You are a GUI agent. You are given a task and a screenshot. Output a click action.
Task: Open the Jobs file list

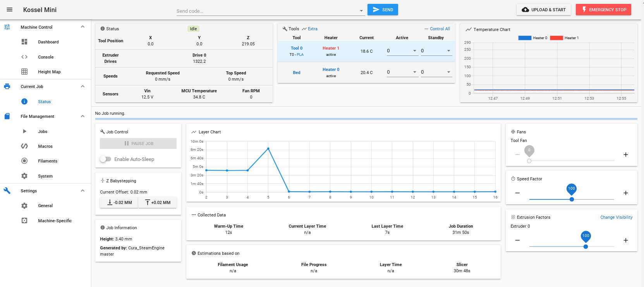pyautogui.click(x=43, y=131)
